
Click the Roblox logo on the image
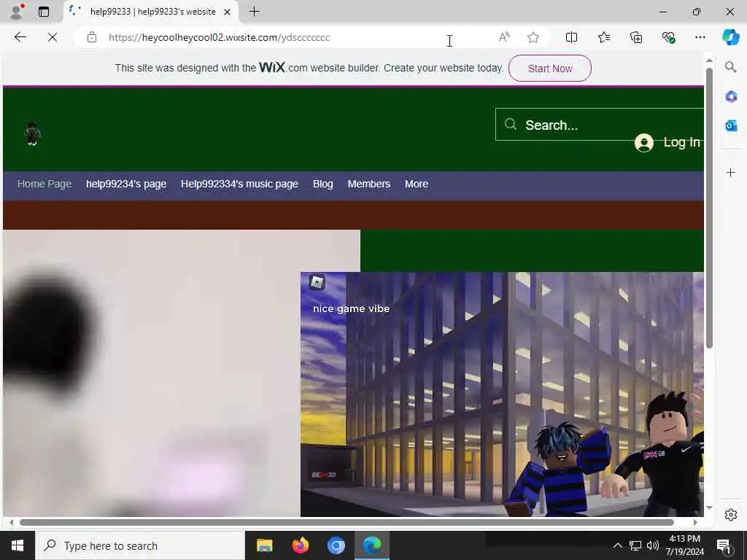coord(317,282)
